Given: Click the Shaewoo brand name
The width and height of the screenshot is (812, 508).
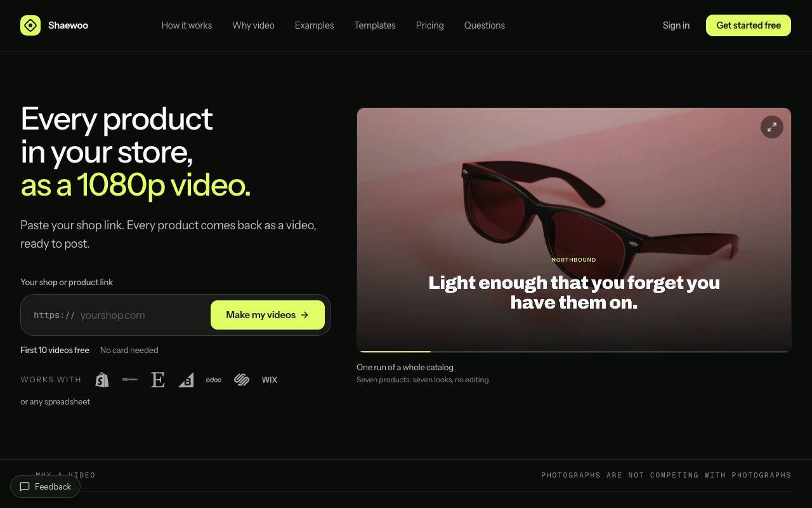Looking at the screenshot, I should click(68, 25).
